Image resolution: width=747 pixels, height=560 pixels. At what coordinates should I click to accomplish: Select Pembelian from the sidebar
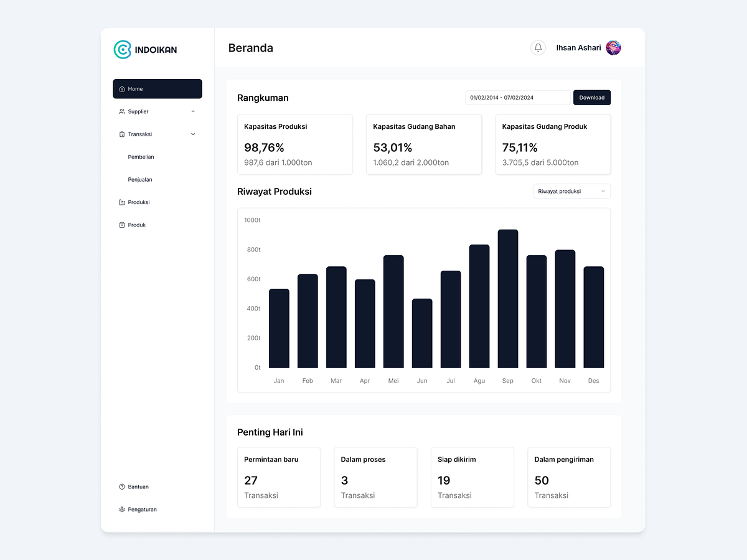click(x=141, y=157)
